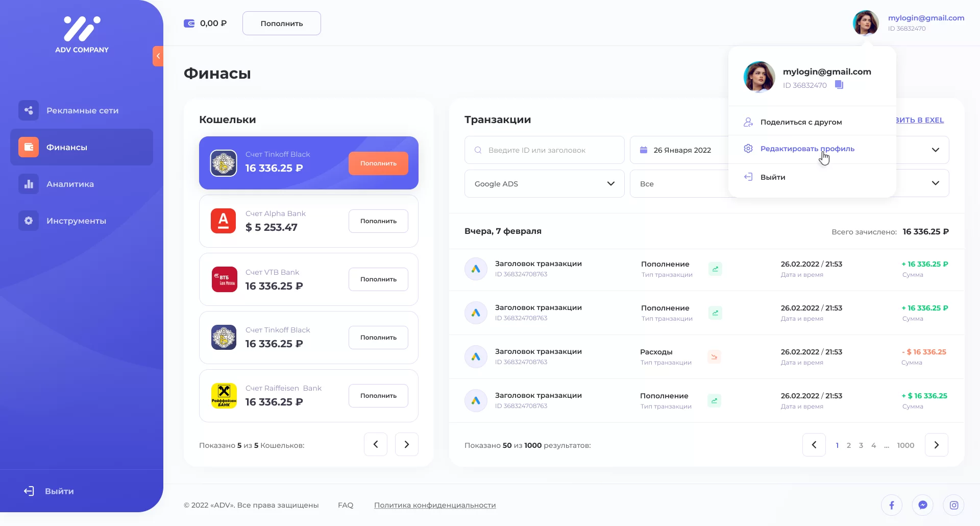This screenshot has width=980, height=526.
Task: Expand dropdown chevron right of date field
Action: pos(935,150)
